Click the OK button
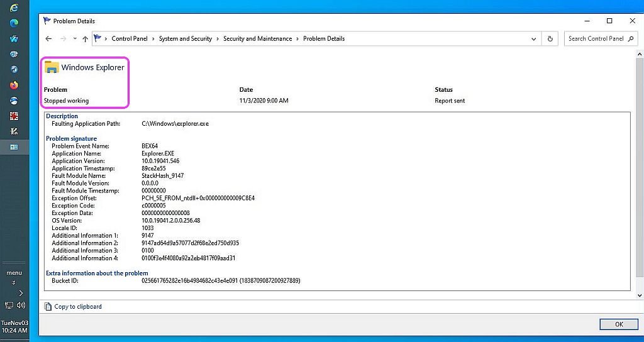The width and height of the screenshot is (644, 342). (619, 324)
